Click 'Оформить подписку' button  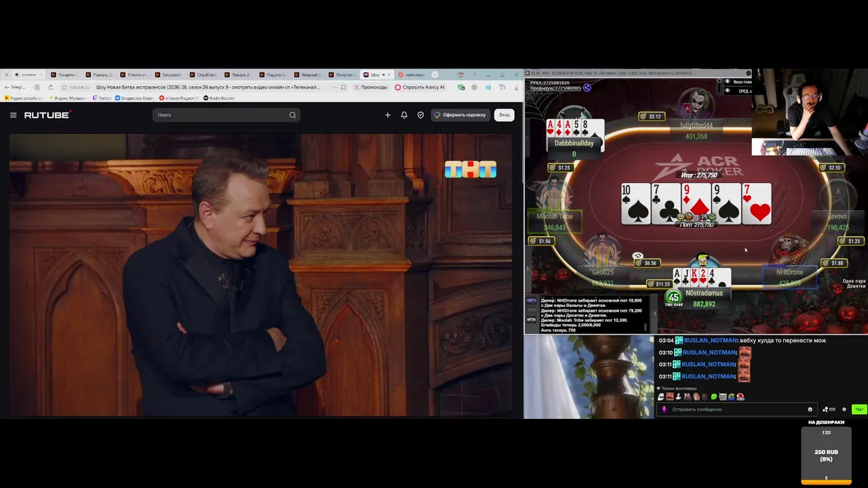click(460, 115)
